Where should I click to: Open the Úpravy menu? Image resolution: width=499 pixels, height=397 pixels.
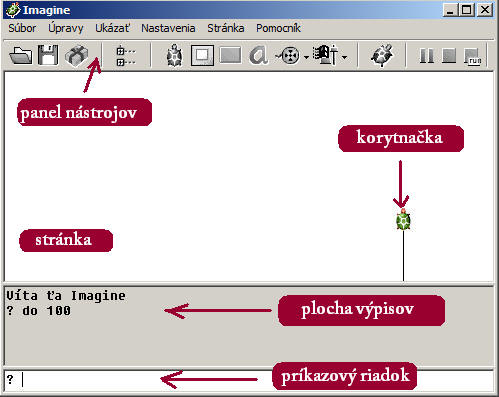(x=66, y=28)
